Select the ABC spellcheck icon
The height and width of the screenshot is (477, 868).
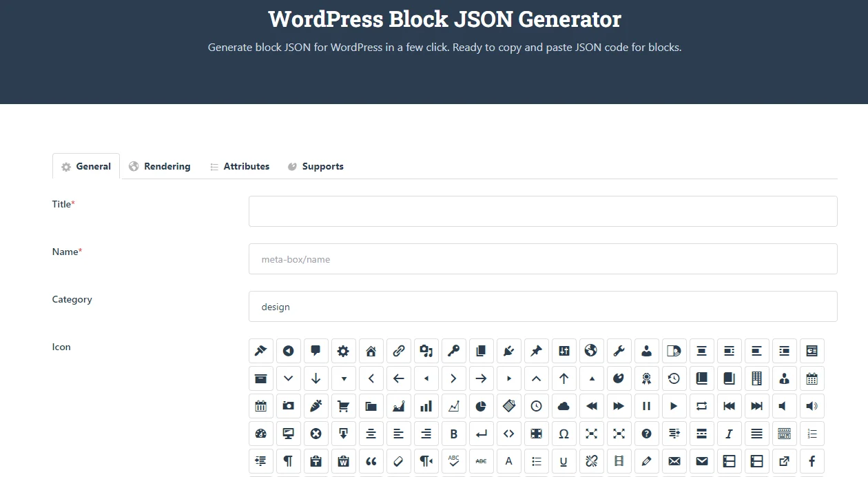tap(454, 461)
